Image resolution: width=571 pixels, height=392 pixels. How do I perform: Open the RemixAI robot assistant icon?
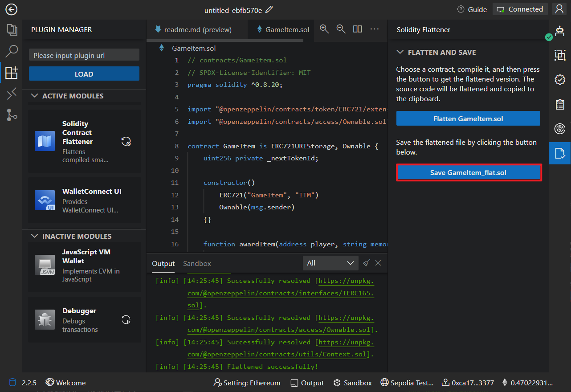point(559,30)
